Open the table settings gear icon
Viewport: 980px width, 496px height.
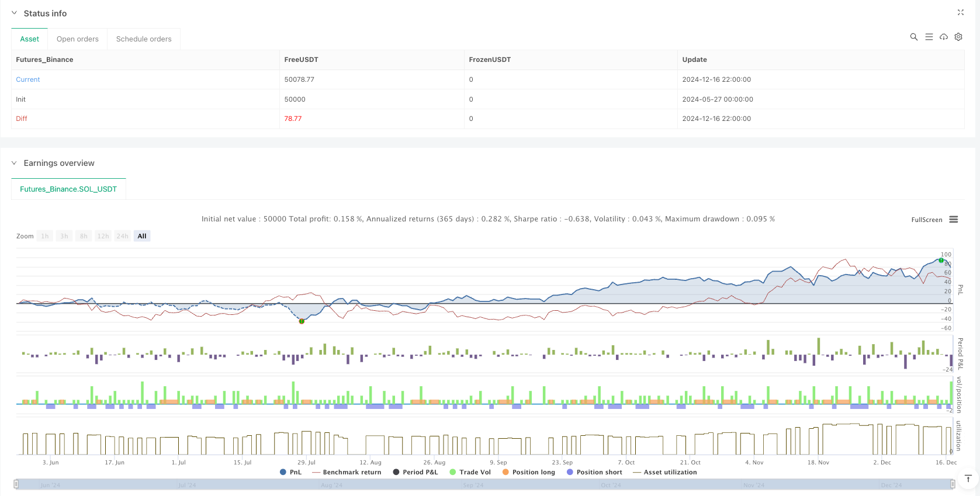(x=958, y=37)
